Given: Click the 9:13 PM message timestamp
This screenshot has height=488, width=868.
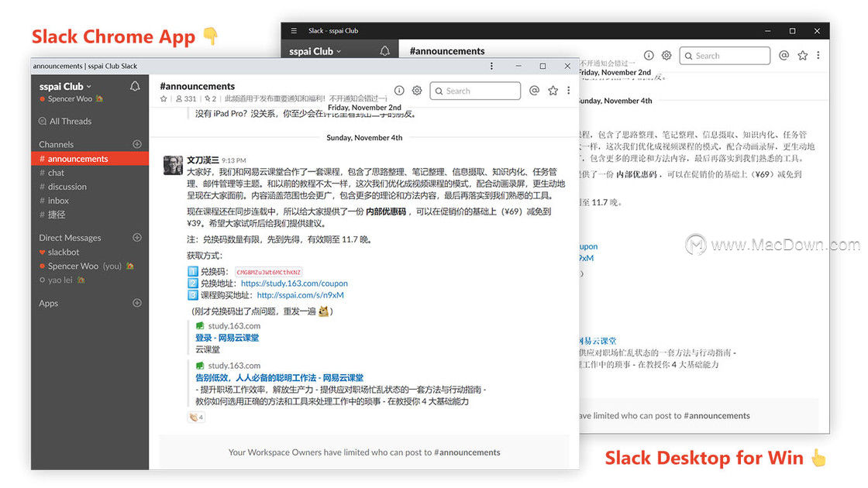Looking at the screenshot, I should [233, 160].
